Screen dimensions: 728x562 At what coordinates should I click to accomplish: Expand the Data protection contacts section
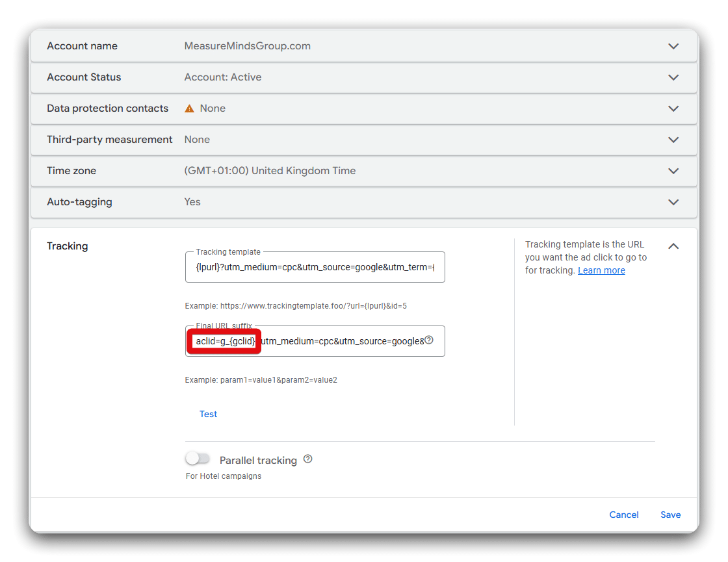pos(673,109)
